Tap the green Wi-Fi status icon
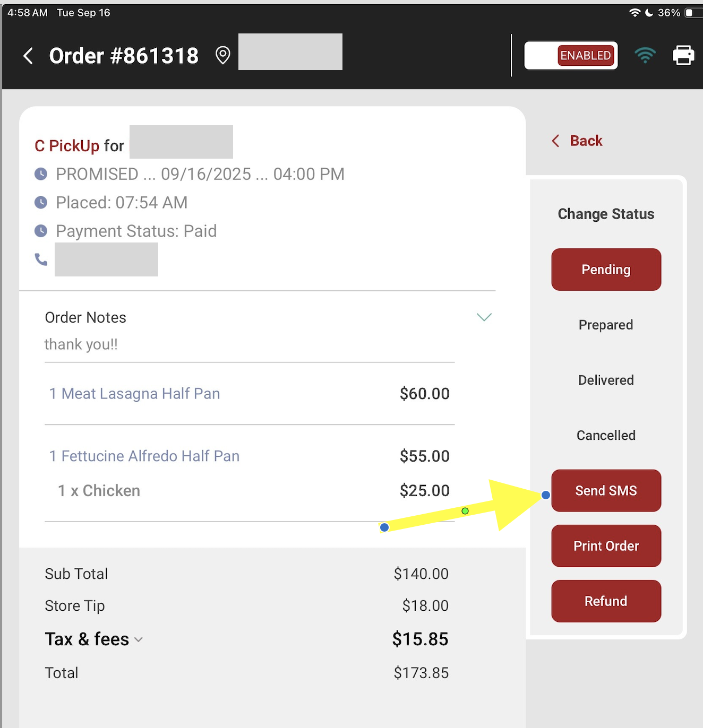 (x=645, y=55)
